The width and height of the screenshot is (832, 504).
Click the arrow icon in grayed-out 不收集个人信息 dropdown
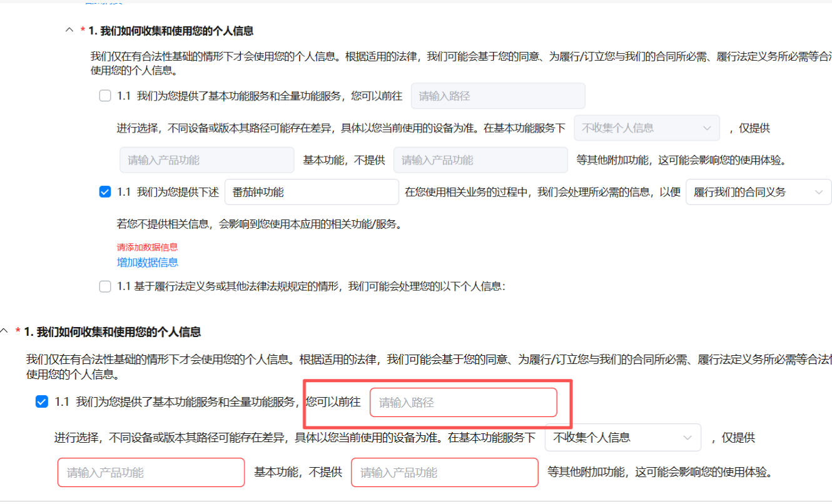707,128
